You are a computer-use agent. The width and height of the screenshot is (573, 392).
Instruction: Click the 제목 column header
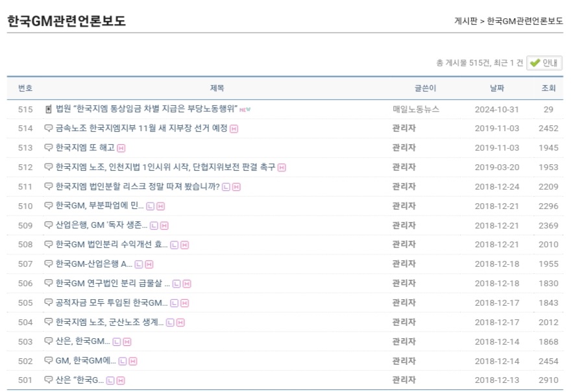point(217,88)
